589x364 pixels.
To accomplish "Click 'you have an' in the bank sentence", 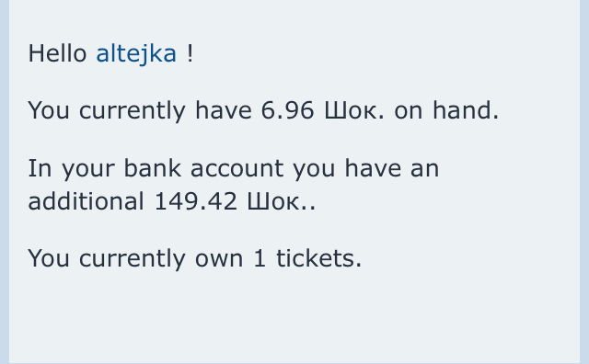I will pos(366,168).
